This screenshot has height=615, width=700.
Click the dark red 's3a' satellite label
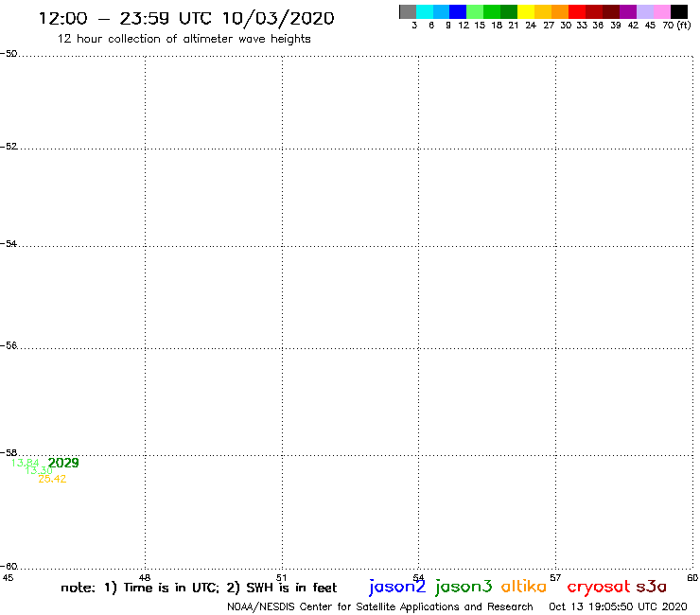(651, 587)
